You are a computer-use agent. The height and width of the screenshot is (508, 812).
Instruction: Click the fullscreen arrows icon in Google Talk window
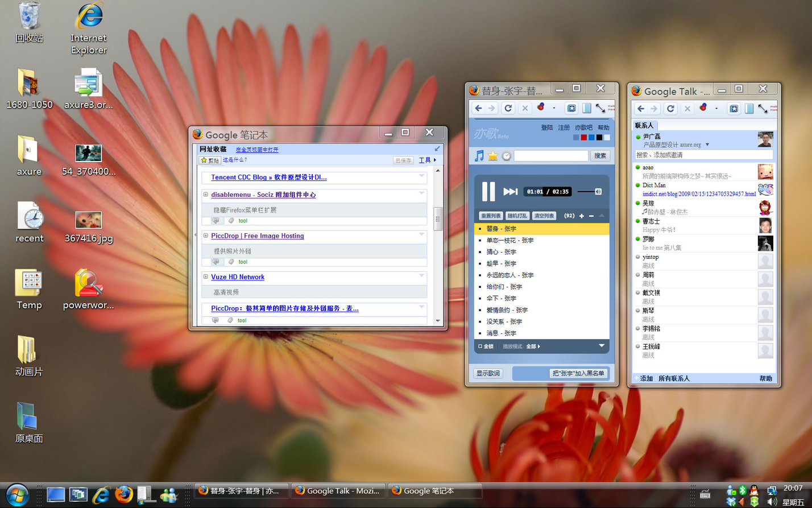pos(763,108)
